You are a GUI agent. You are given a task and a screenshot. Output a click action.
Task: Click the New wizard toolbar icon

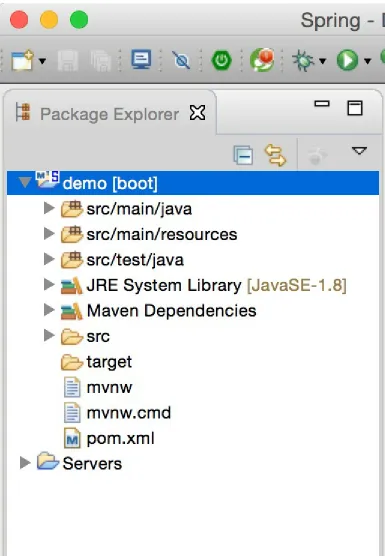(x=22, y=61)
